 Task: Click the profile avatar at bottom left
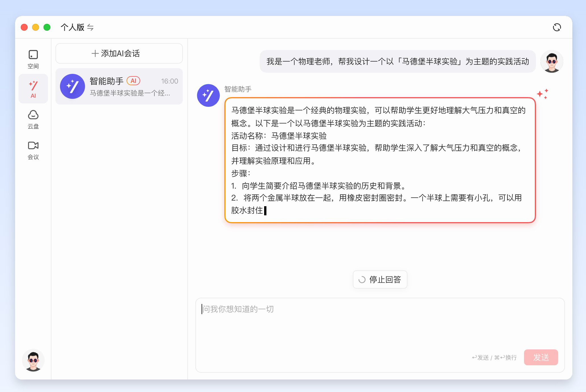tap(33, 360)
